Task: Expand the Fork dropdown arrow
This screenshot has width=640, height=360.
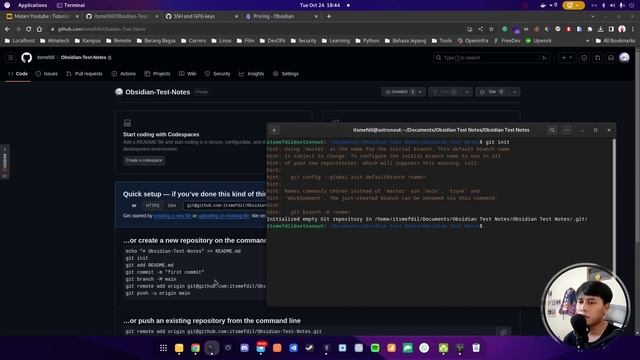Action: (467, 92)
